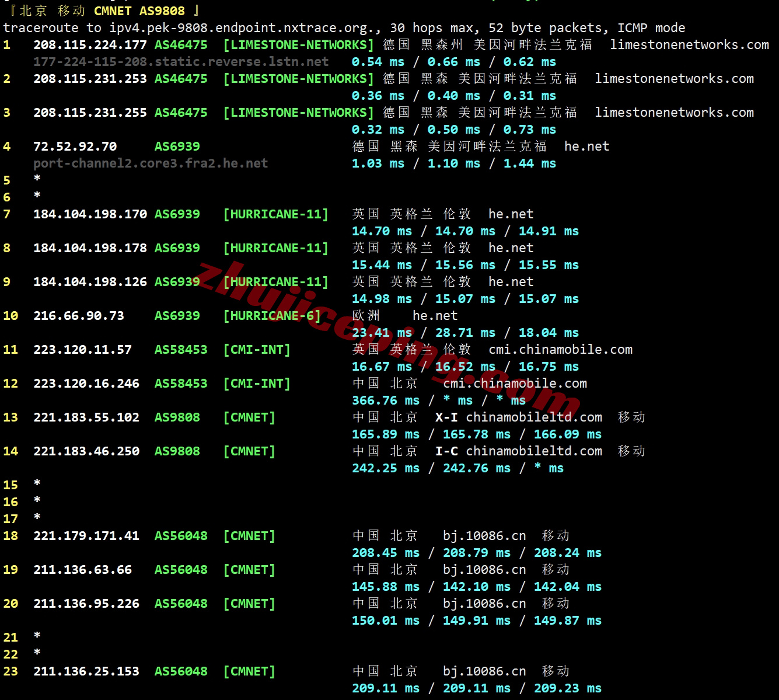
Task: Click IP address 221.183.55.102
Action: coord(86,417)
